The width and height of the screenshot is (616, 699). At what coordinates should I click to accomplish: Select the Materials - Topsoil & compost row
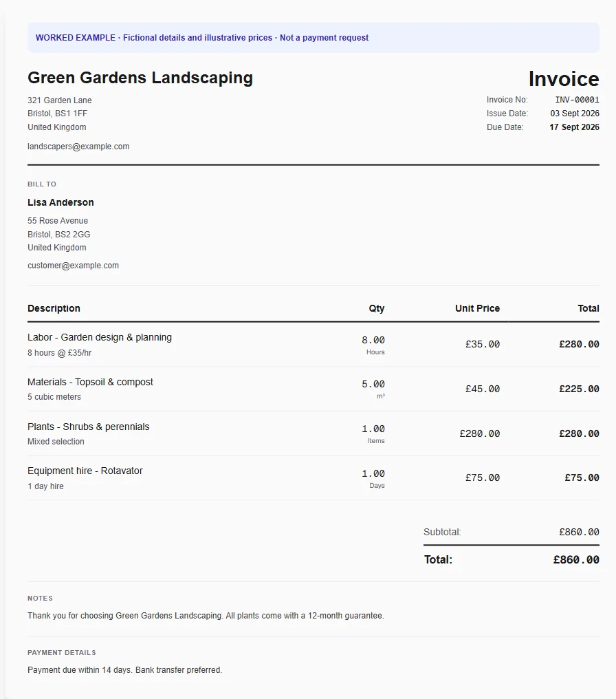313,389
